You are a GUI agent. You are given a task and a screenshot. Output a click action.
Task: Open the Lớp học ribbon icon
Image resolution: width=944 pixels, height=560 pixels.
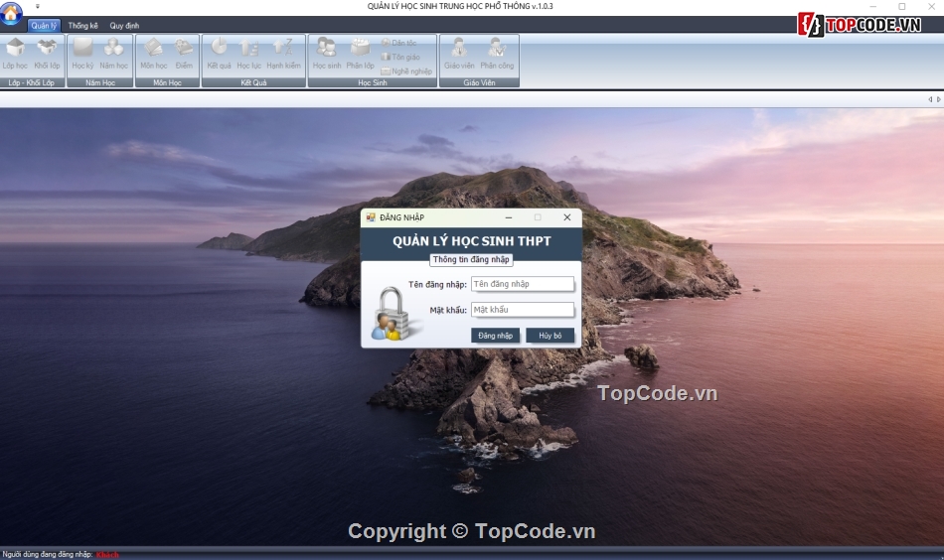pos(15,53)
